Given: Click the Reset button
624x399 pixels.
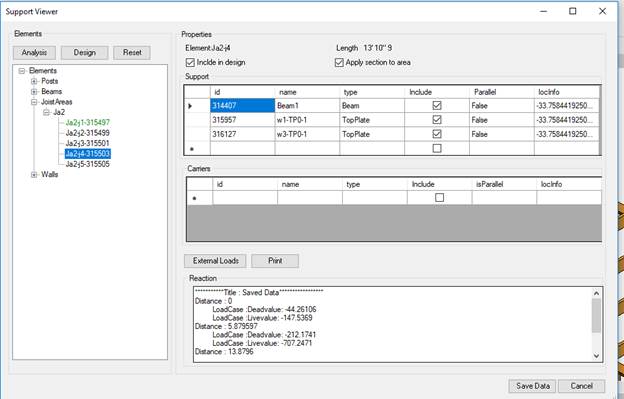Looking at the screenshot, I should tap(132, 53).
